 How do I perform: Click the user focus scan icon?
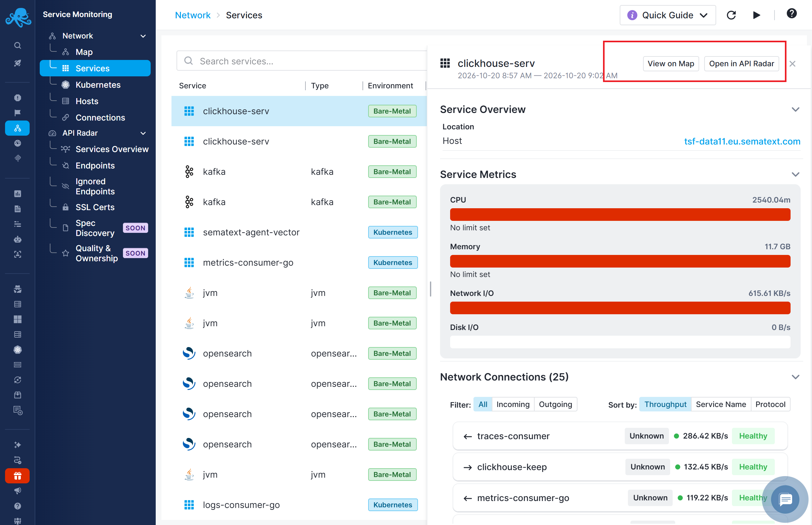[x=17, y=254]
